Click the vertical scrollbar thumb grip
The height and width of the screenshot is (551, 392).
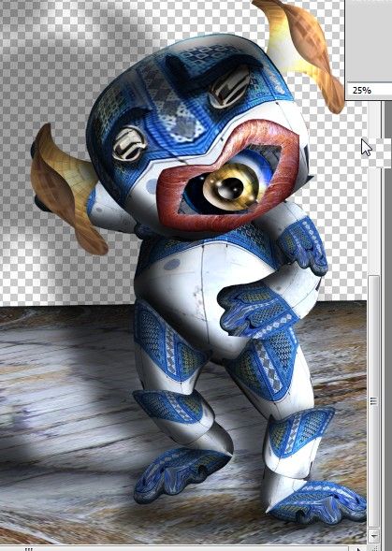tap(373, 401)
